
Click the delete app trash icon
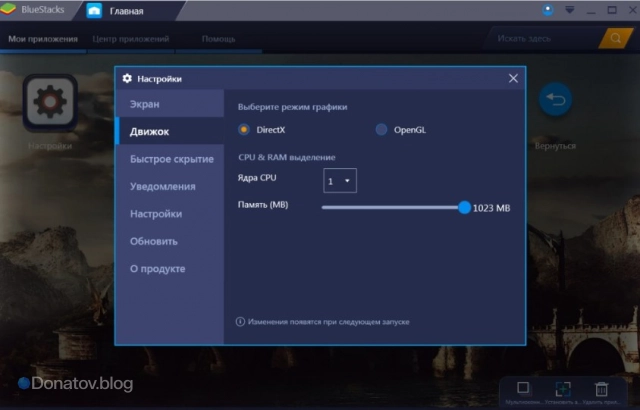click(601, 389)
